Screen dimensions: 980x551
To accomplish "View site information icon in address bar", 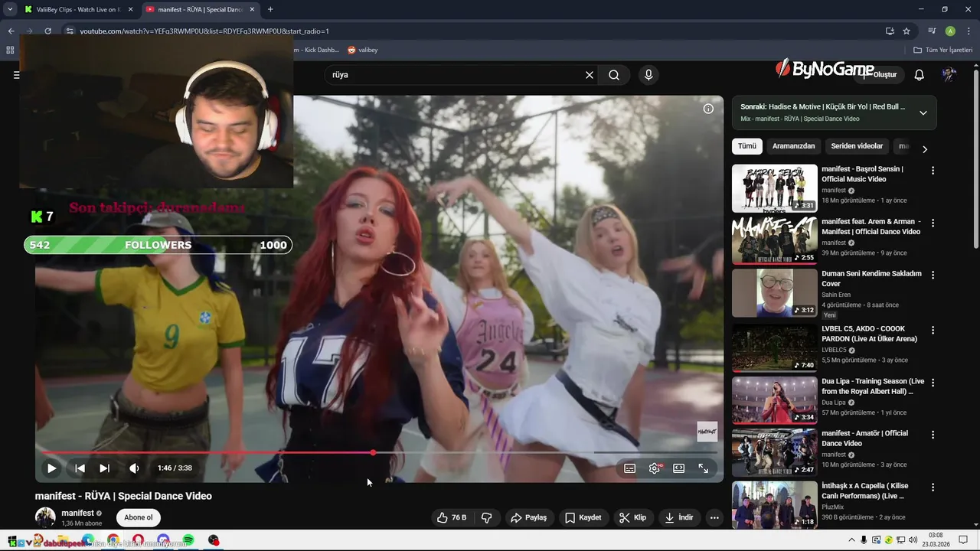I will click(x=70, y=31).
